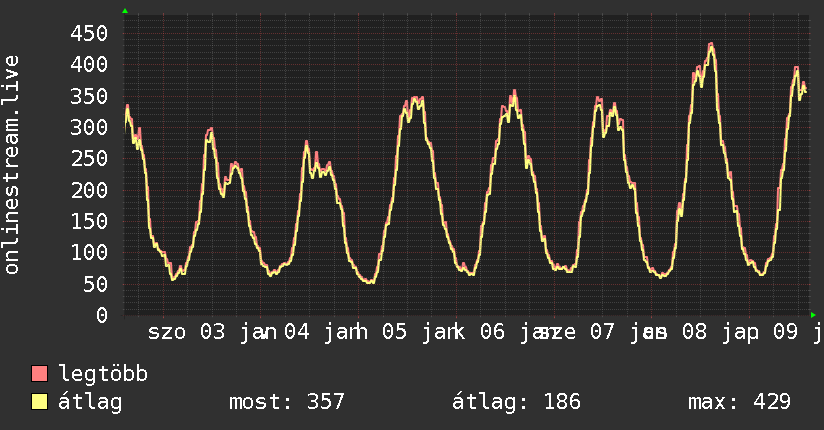Select the átlag legend label beside the yellow swatch
Image resolution: width=824 pixels, height=430 pixels.
[90, 402]
